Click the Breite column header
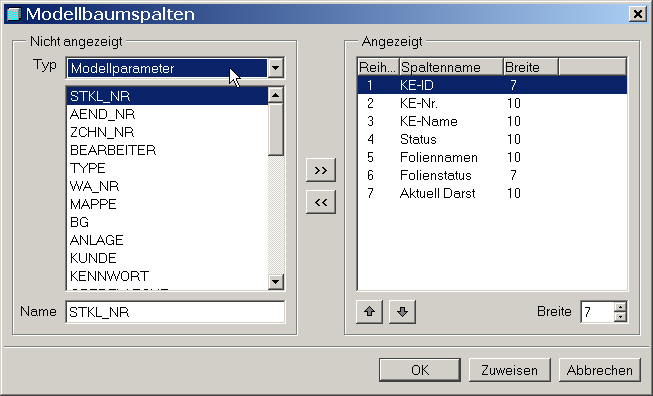 (531, 67)
